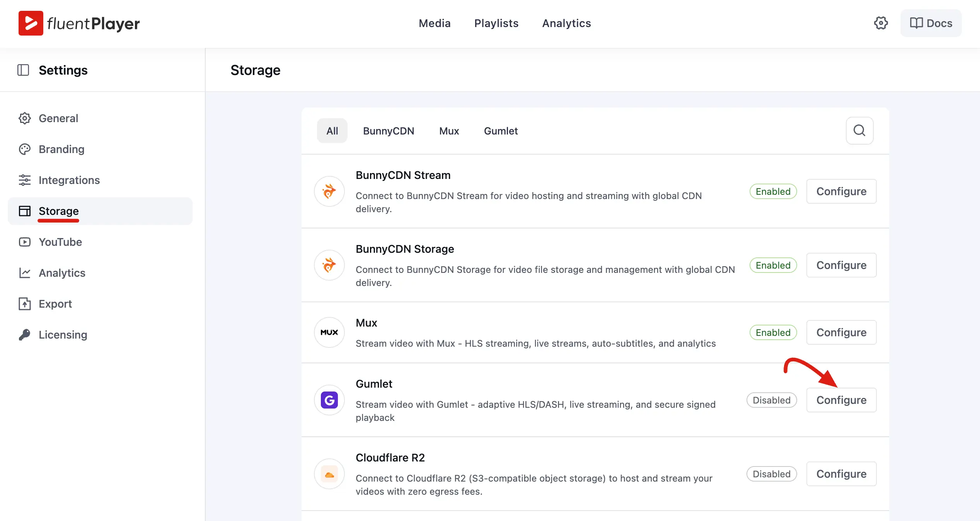This screenshot has height=521, width=980.
Task: Switch to the Gumlet filter tab
Action: click(501, 131)
